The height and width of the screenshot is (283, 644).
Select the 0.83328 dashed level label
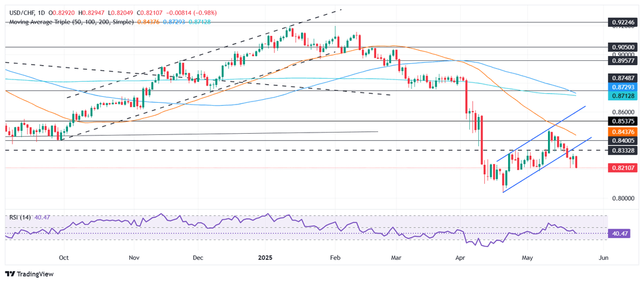pyautogui.click(x=623, y=150)
